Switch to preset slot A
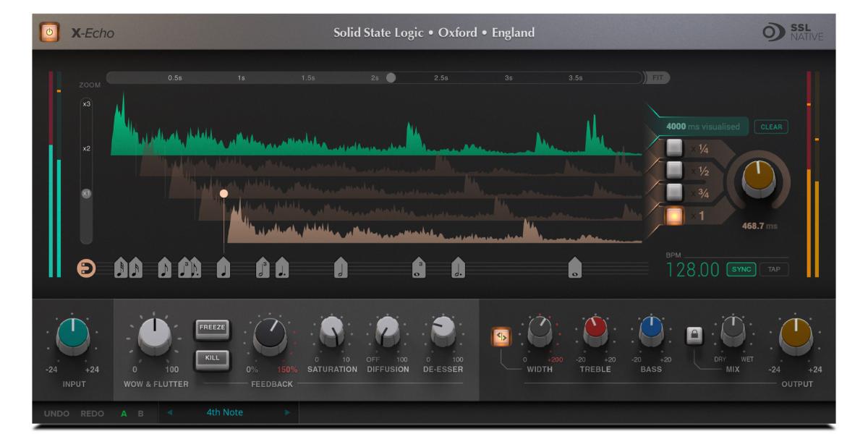Image resolution: width=868 pixels, height=439 pixels. (x=123, y=413)
